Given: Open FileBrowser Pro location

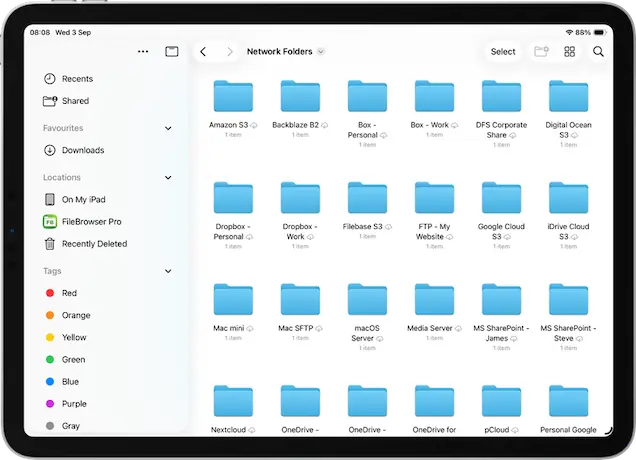Looking at the screenshot, I should point(91,221).
